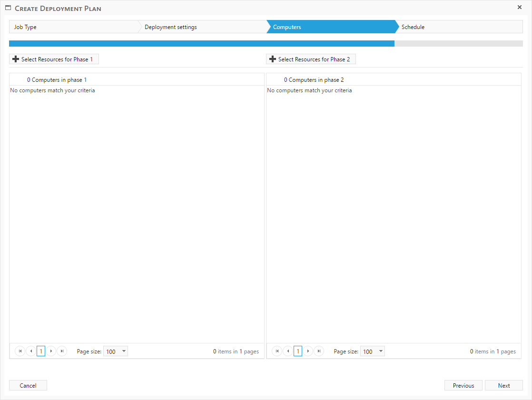This screenshot has height=400, width=532.
Task: Select page 1 in phase 1 pager
Action: (41, 351)
